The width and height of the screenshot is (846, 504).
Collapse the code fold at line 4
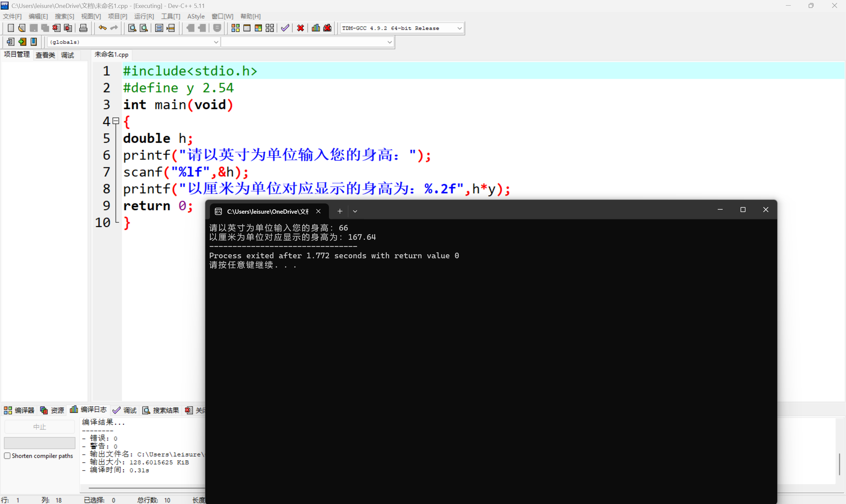[x=116, y=121]
